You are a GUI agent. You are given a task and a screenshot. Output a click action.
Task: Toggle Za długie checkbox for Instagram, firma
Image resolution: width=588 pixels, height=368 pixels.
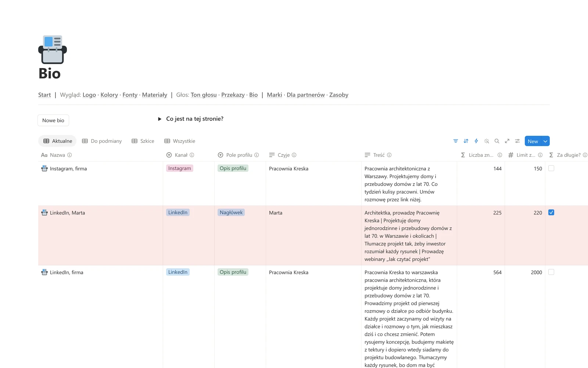point(551,168)
